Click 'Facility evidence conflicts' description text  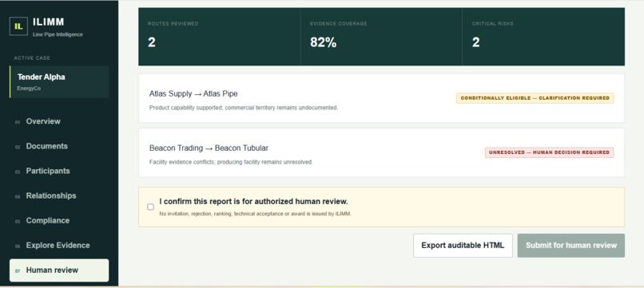[231, 162]
